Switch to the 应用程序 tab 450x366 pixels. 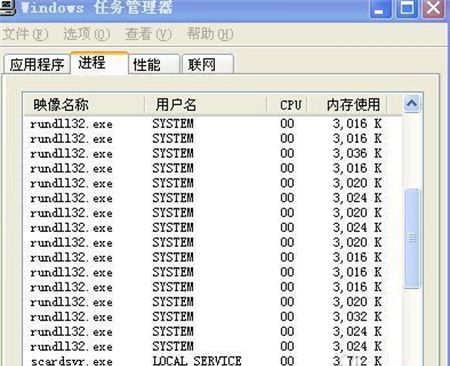(x=37, y=64)
